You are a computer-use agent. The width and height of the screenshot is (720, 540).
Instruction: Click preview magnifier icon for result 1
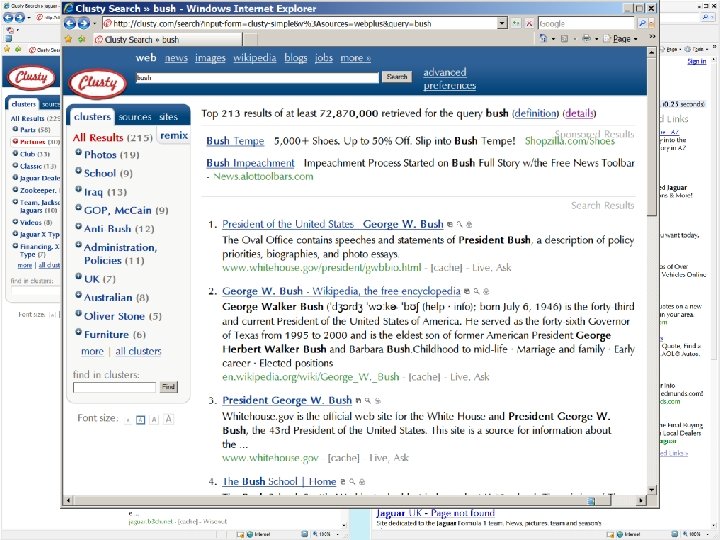point(459,225)
